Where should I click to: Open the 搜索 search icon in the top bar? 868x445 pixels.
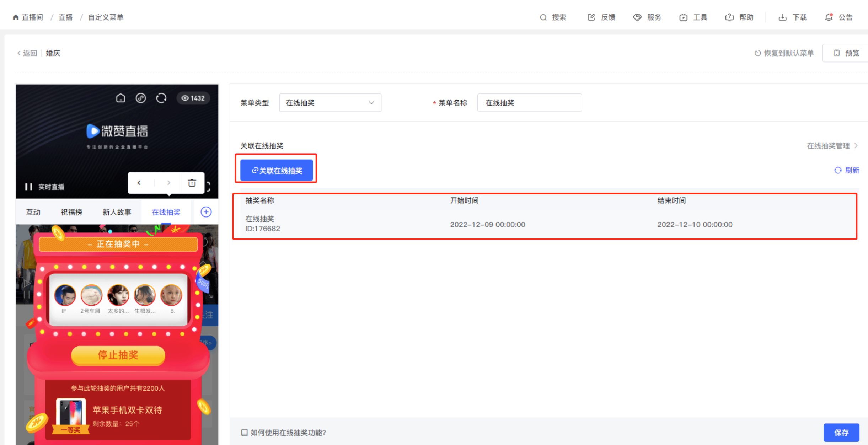(543, 17)
